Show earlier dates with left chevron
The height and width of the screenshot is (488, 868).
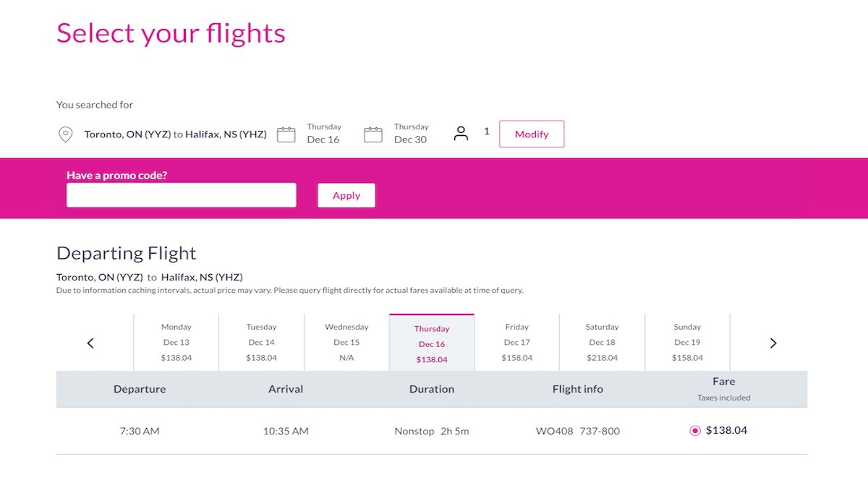click(90, 343)
